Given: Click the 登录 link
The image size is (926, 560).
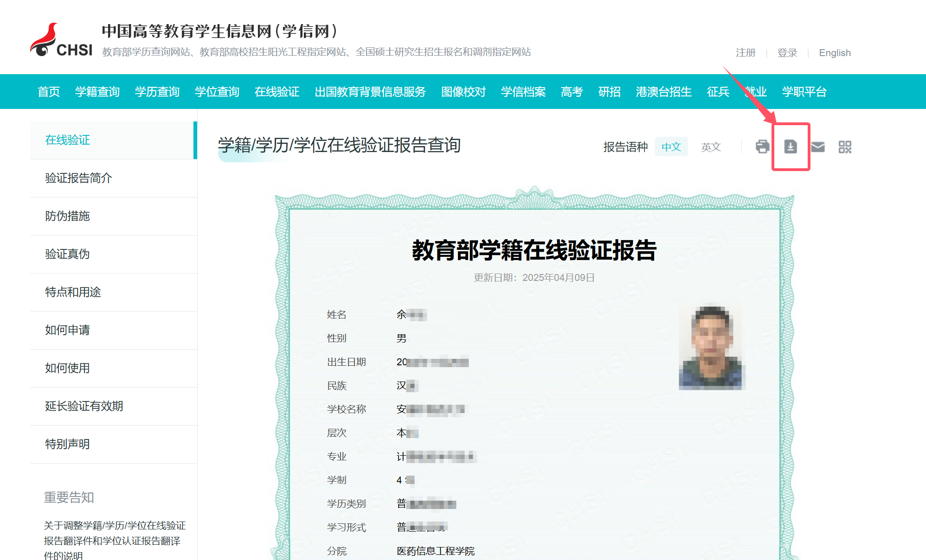Looking at the screenshot, I should pyautogui.click(x=787, y=53).
